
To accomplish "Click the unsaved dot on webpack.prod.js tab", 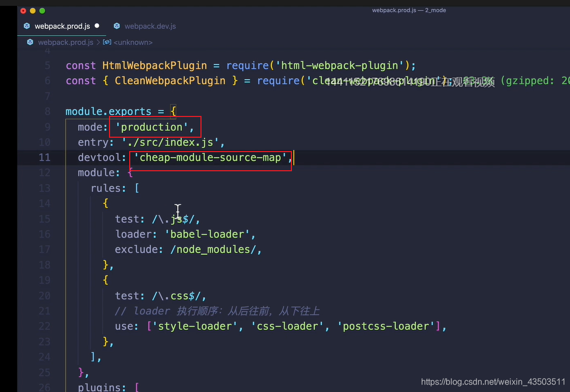I will (x=97, y=26).
